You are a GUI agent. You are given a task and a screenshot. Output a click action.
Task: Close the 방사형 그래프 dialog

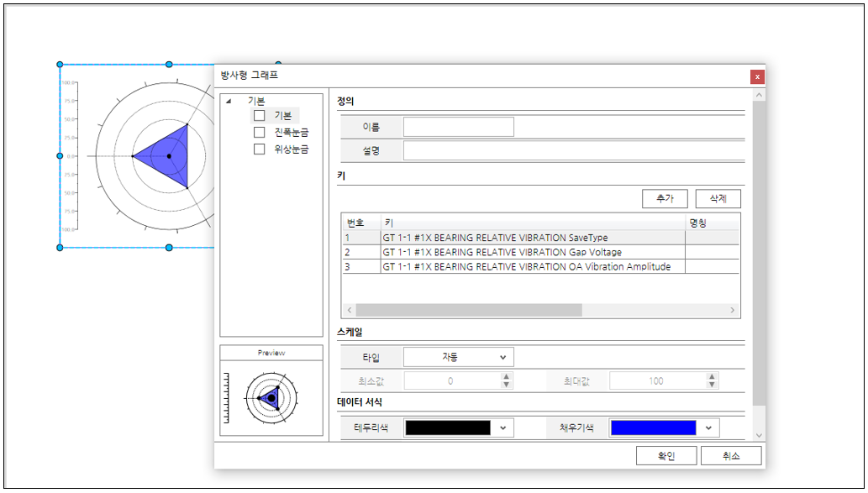(x=757, y=77)
